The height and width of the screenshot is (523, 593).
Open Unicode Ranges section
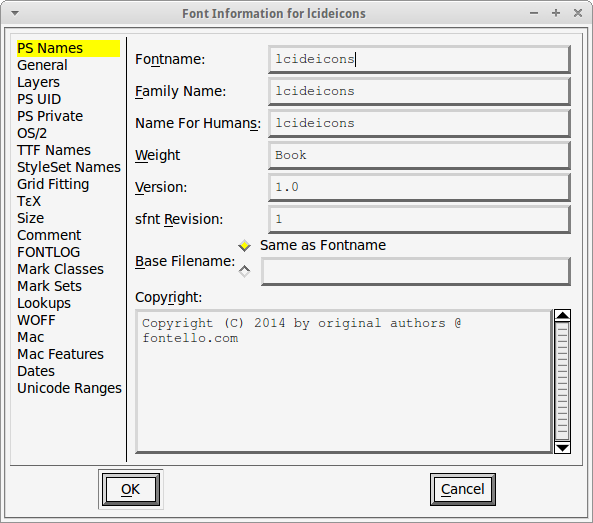pyautogui.click(x=70, y=388)
